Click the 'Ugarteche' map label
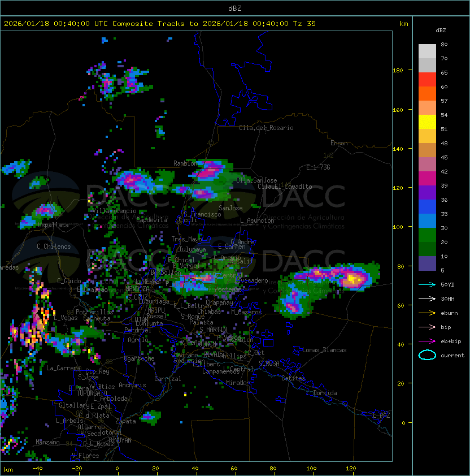This screenshot has width=470, height=476. 140,358
